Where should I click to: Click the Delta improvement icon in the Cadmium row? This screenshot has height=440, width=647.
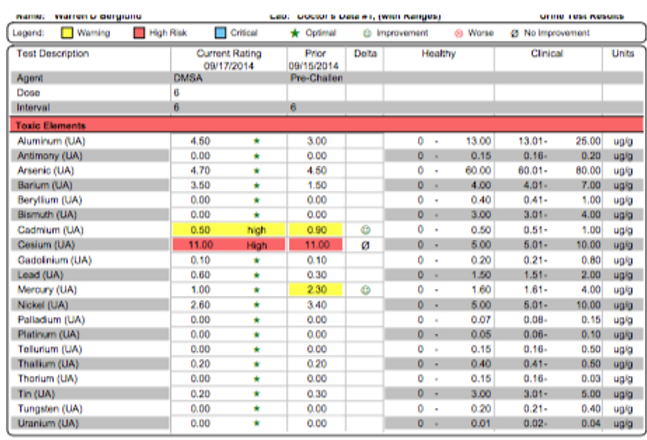(365, 230)
